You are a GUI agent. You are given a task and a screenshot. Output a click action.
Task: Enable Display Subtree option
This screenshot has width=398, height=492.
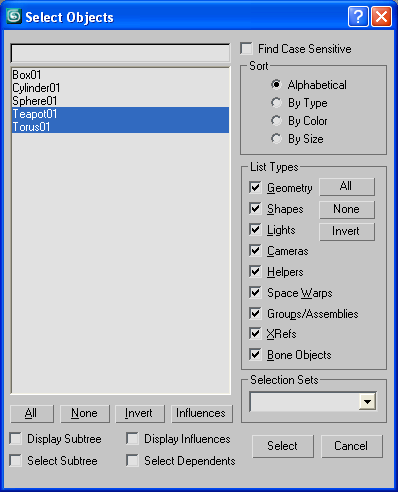click(16, 439)
